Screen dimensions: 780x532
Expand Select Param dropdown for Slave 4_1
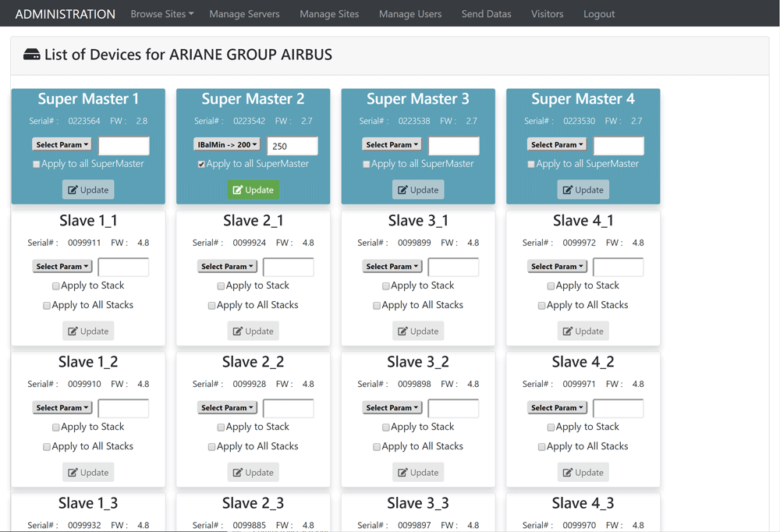[x=557, y=267]
